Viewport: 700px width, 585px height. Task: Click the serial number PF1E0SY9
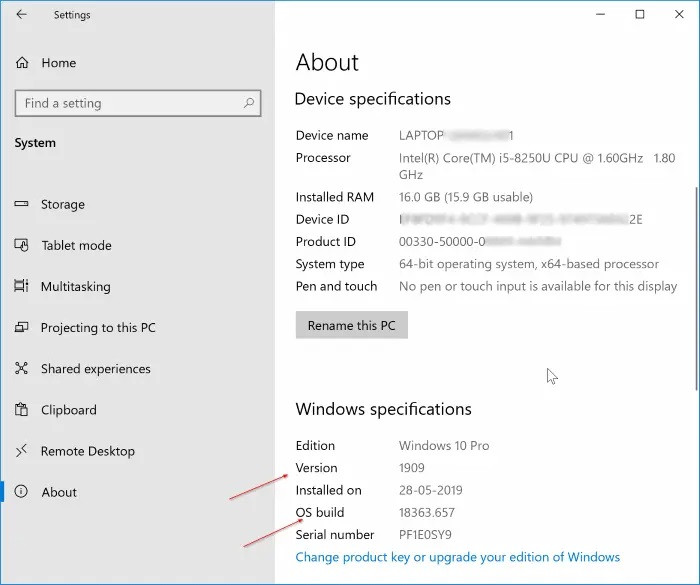pyautogui.click(x=425, y=535)
